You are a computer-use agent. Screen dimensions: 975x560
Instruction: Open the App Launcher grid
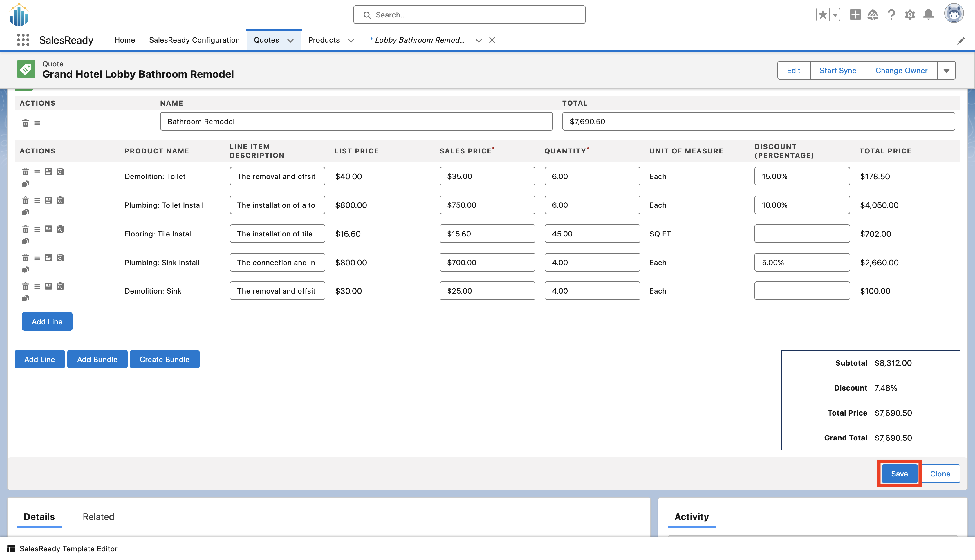point(23,40)
